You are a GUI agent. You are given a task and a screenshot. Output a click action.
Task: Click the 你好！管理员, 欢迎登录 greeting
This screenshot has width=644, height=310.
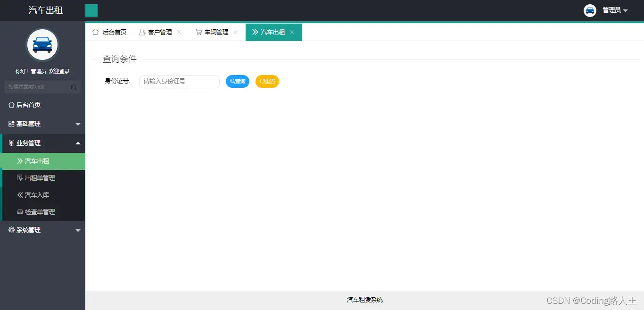[42, 71]
